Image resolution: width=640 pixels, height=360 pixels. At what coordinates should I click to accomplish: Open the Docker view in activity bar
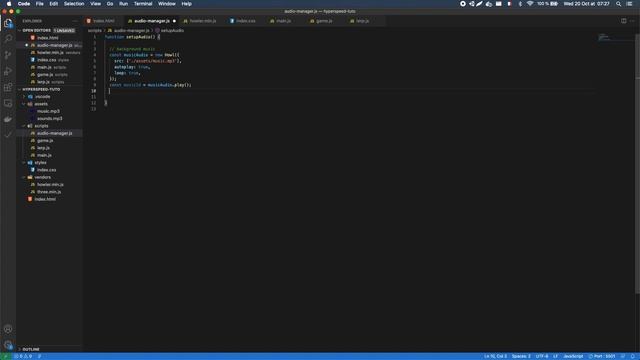[x=8, y=119]
